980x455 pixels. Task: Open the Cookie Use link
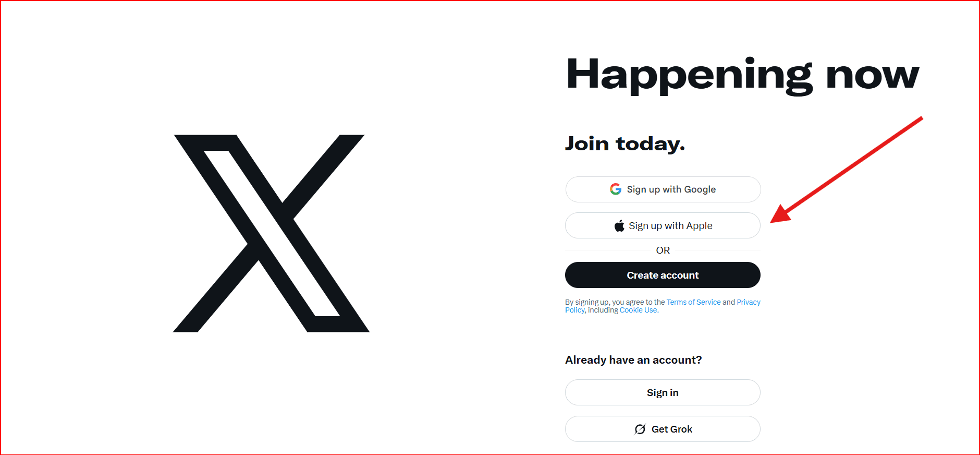639,310
